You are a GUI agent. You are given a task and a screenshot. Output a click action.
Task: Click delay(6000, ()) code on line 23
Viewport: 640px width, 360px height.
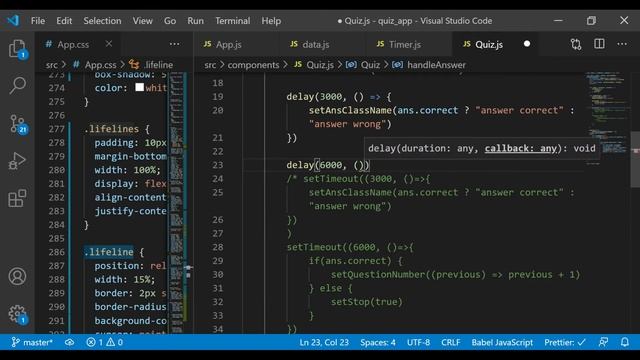327,165
